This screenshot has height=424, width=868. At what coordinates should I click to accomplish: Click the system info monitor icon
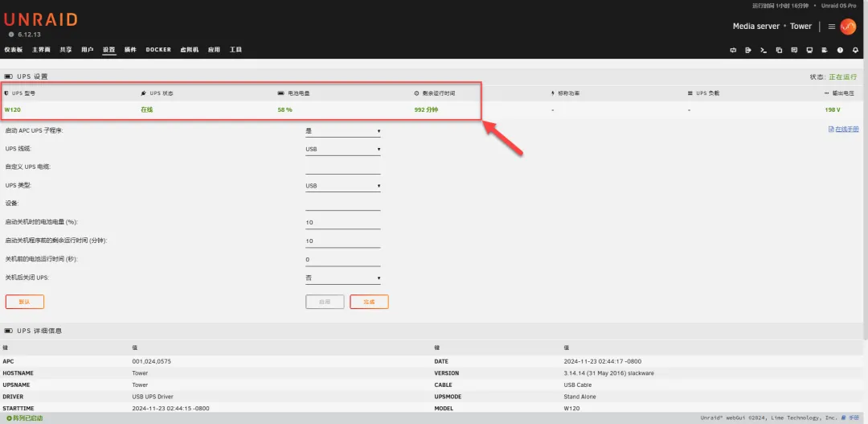[809, 50]
